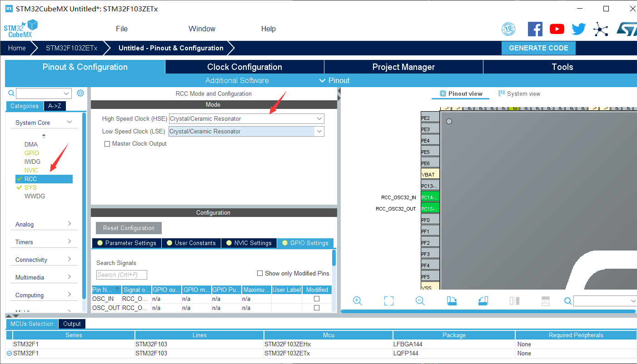This screenshot has height=364, width=637.
Task: Click the zoom in magnifier icon
Action: coord(357,301)
